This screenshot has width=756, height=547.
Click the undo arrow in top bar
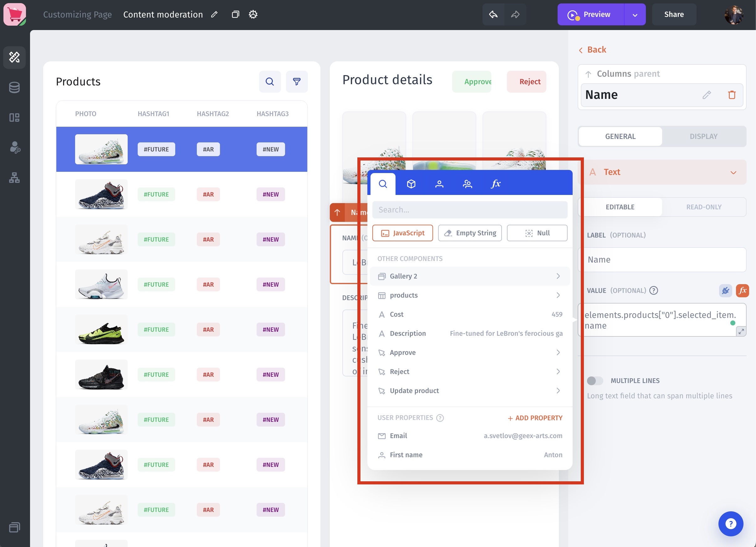pyautogui.click(x=493, y=14)
